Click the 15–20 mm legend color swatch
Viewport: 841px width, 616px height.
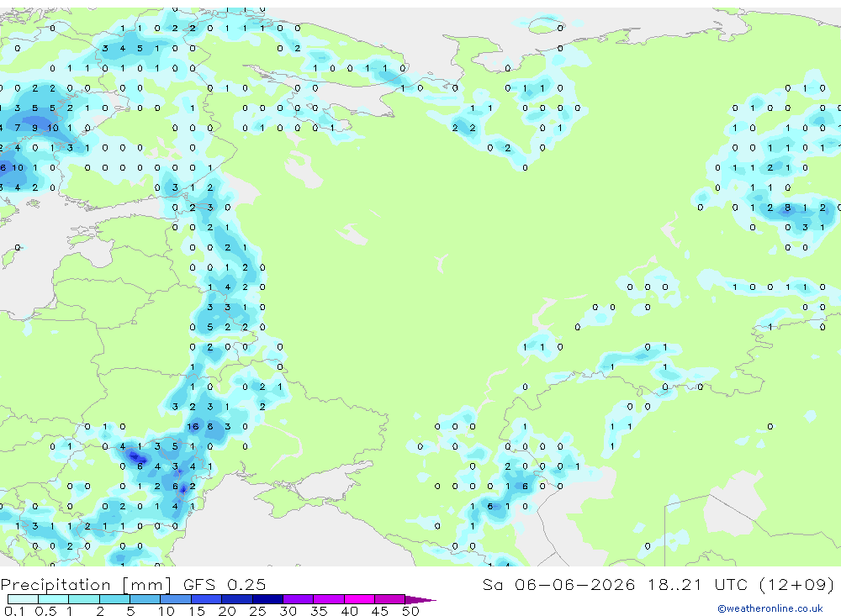pyautogui.click(x=207, y=599)
